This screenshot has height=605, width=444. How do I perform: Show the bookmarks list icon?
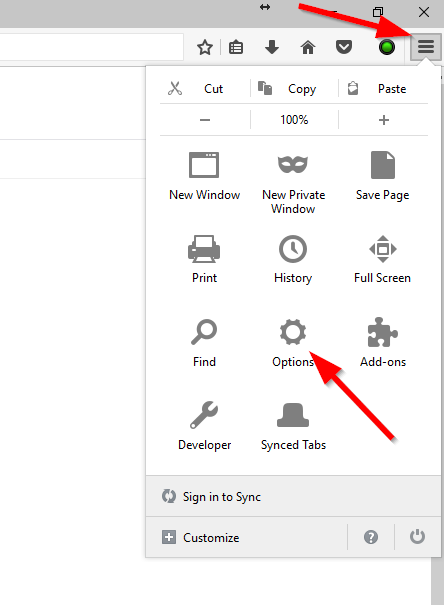point(236,47)
